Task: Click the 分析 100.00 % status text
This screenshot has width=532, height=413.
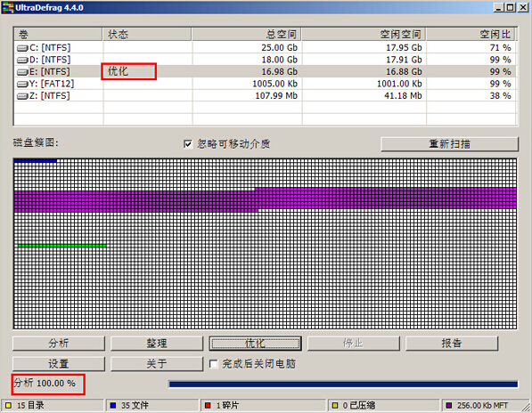Action: pos(45,384)
